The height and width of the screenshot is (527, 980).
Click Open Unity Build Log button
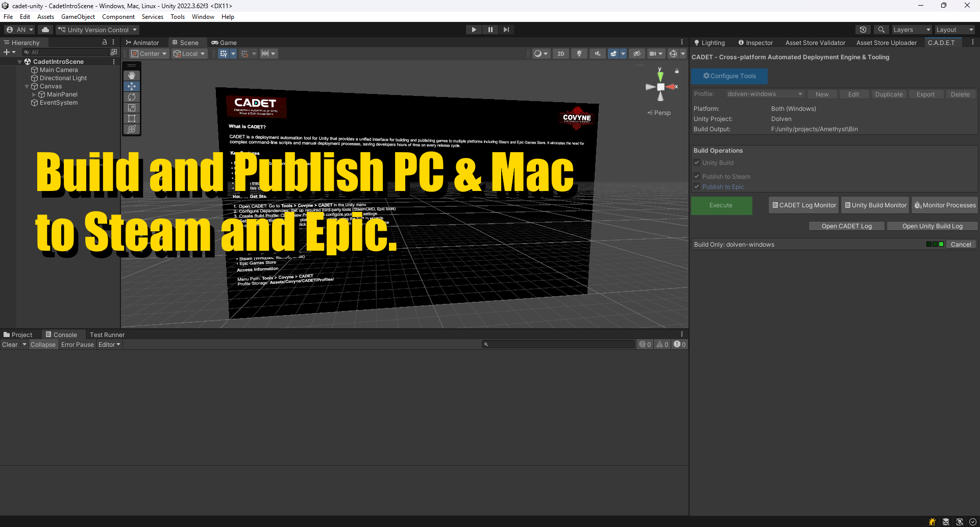933,226
